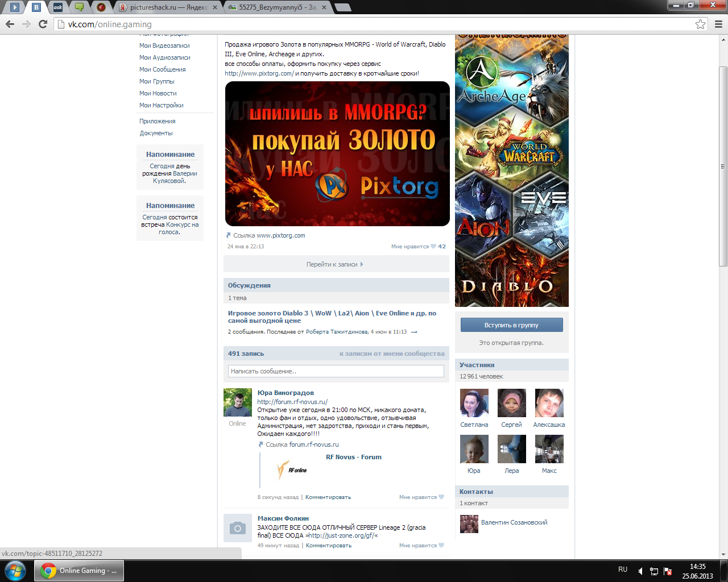The image size is (728, 582).
Task: Like Максим Фолкин's post with heart
Action: (441, 546)
